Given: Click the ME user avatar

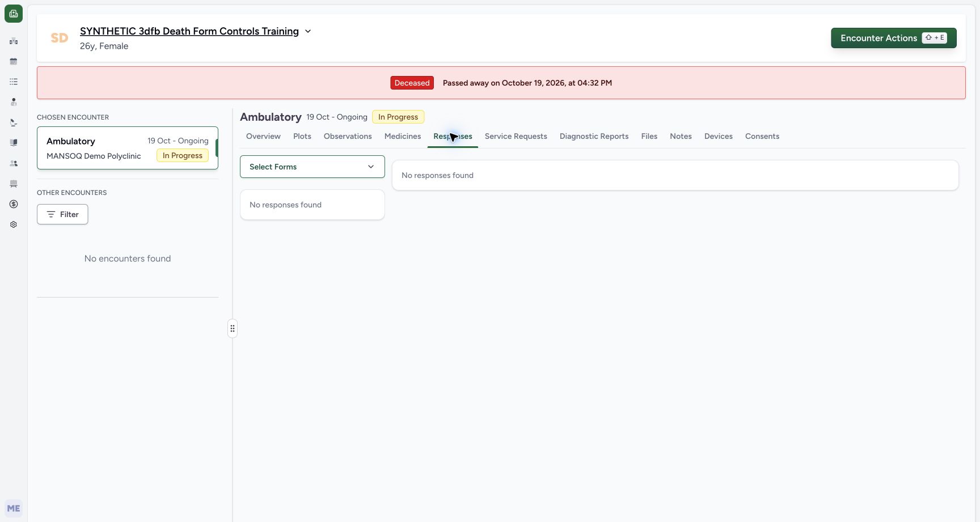Looking at the screenshot, I should tap(14, 508).
